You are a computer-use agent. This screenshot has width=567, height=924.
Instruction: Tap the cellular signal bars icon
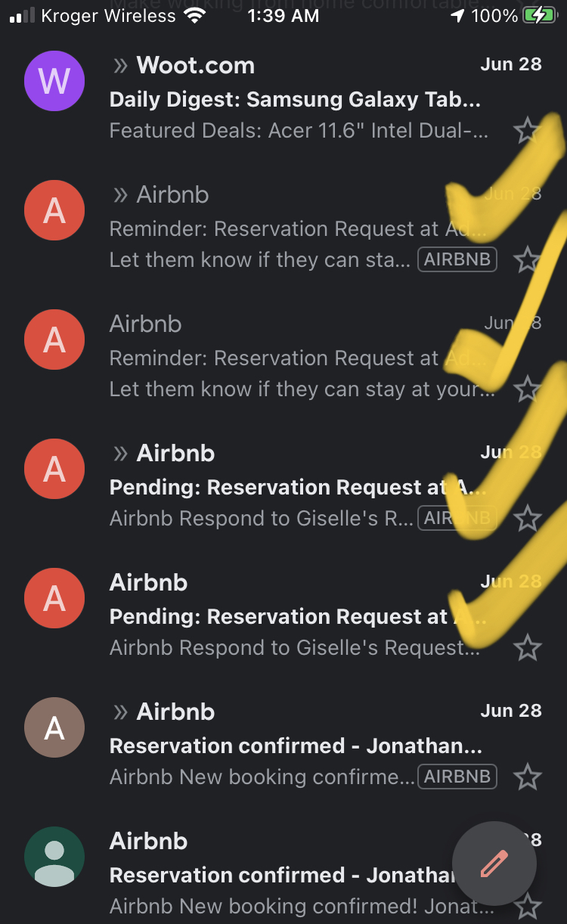coord(23,16)
